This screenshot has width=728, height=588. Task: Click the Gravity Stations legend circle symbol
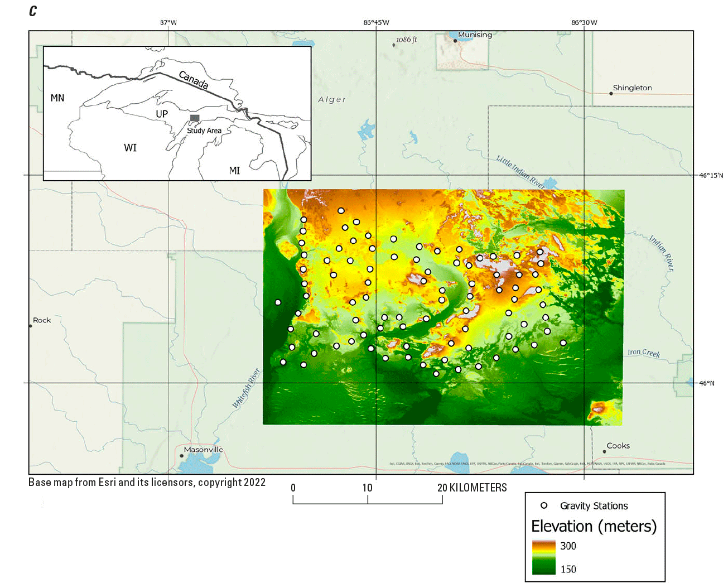coord(544,505)
